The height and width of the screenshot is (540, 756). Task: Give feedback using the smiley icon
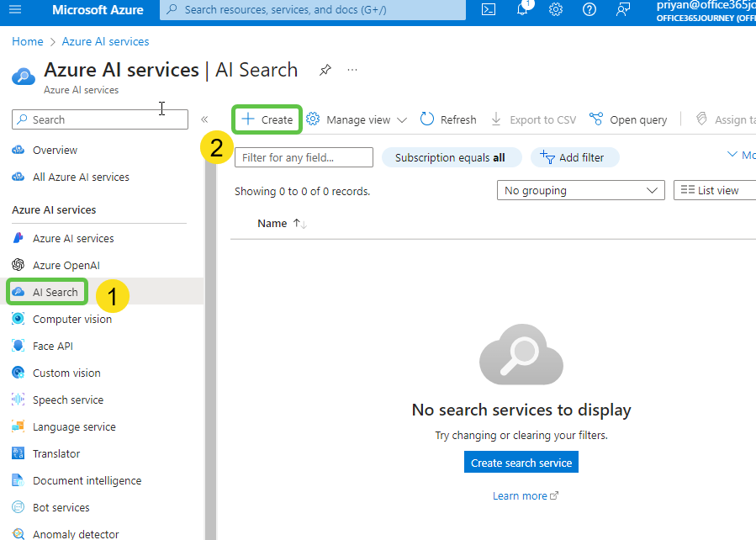pyautogui.click(x=622, y=11)
